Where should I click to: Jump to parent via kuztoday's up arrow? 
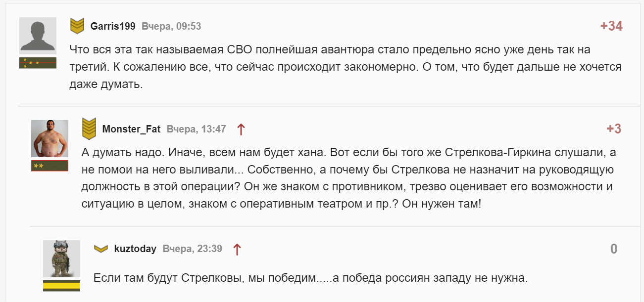(x=237, y=249)
